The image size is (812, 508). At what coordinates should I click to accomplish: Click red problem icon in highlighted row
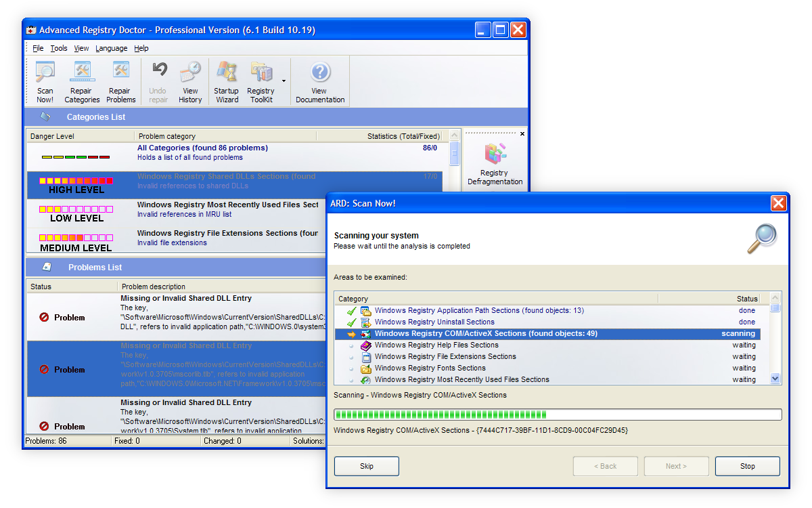[x=44, y=370]
